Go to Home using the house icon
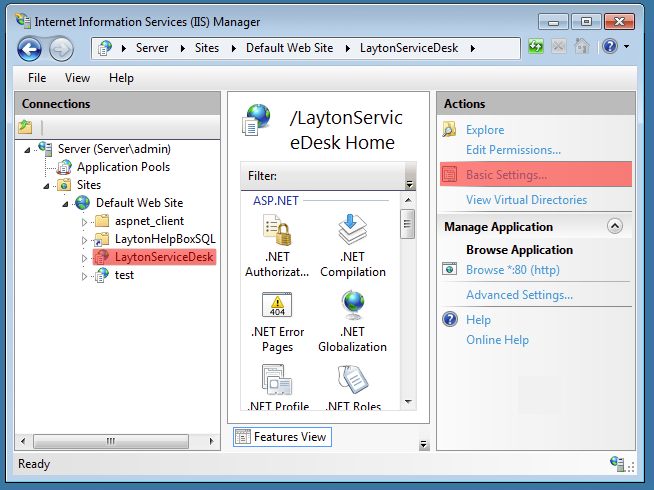 pos(582,46)
